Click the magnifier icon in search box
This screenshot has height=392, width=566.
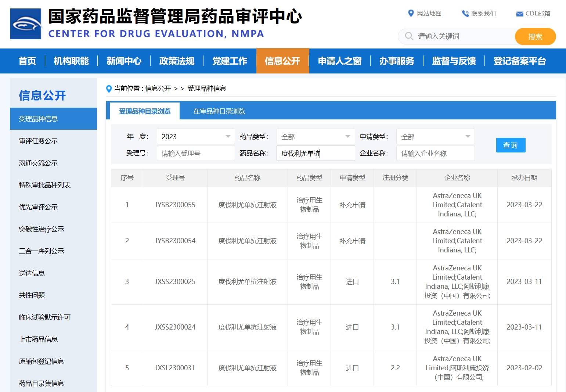click(408, 36)
